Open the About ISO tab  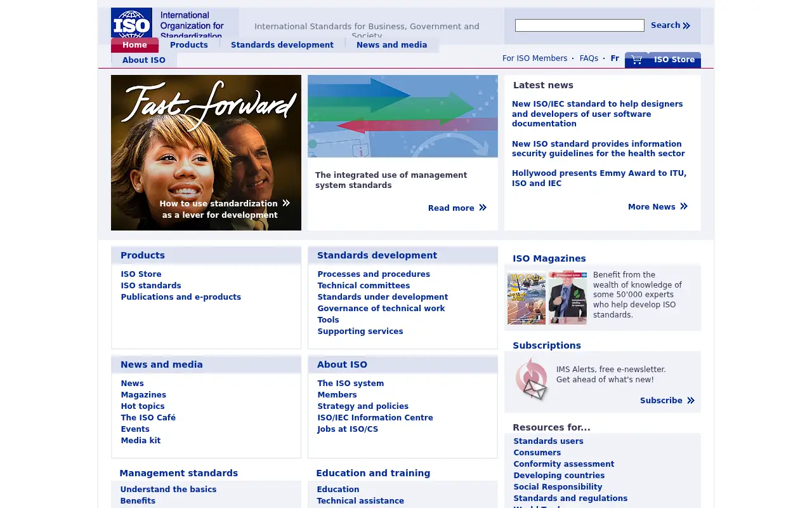pyautogui.click(x=144, y=60)
